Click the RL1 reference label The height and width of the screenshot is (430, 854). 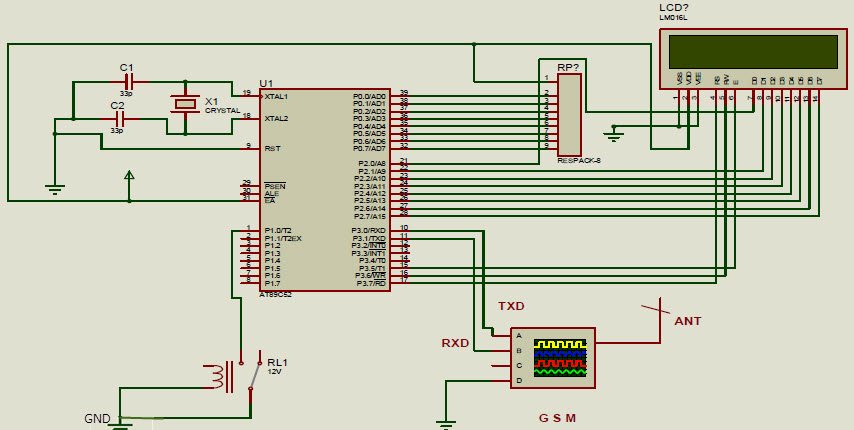(x=278, y=363)
